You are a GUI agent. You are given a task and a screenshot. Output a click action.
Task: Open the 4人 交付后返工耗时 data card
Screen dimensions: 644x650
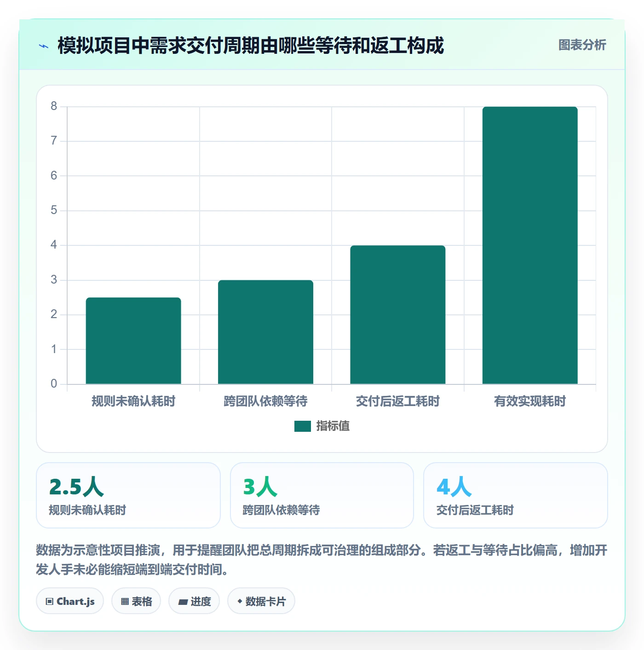pos(516,495)
